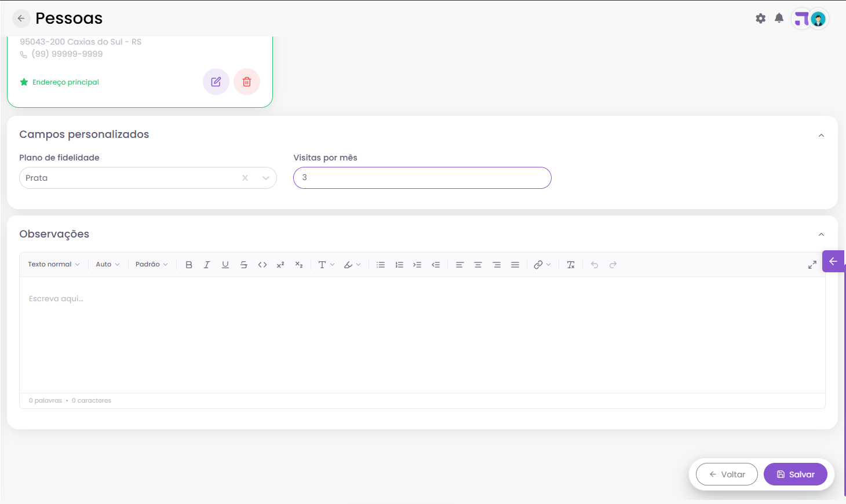Click the Salvar button
846x504 pixels.
[x=796, y=474]
